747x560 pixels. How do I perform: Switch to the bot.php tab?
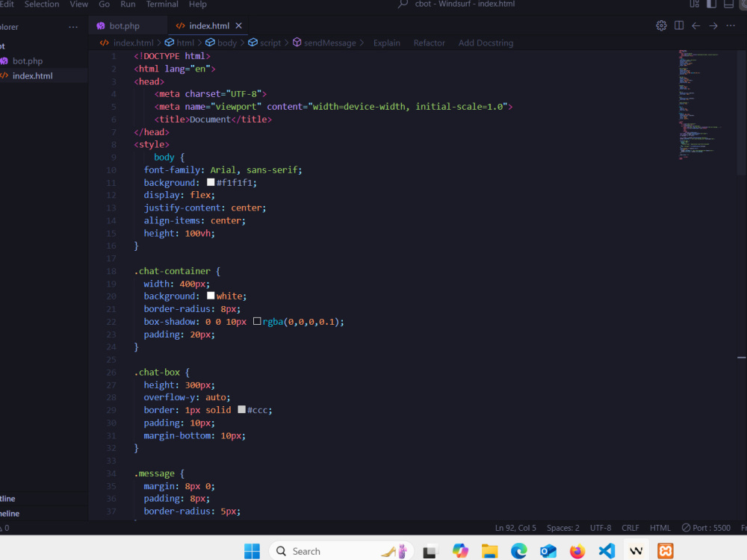pyautogui.click(x=124, y=25)
